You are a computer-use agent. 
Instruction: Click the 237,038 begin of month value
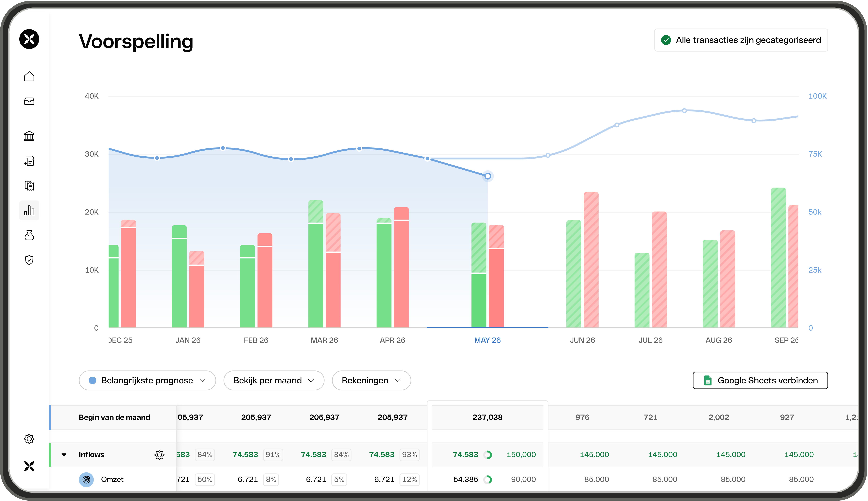coord(487,417)
